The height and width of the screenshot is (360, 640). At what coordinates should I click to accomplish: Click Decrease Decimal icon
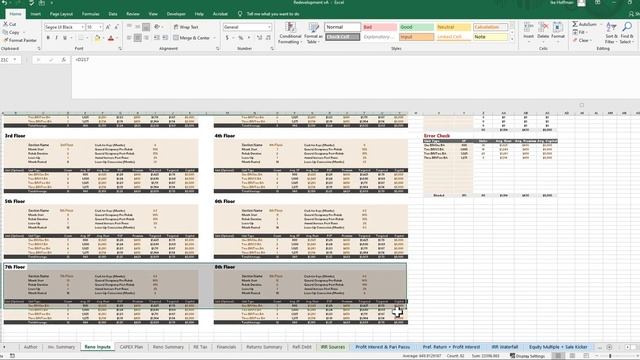tap(268, 38)
